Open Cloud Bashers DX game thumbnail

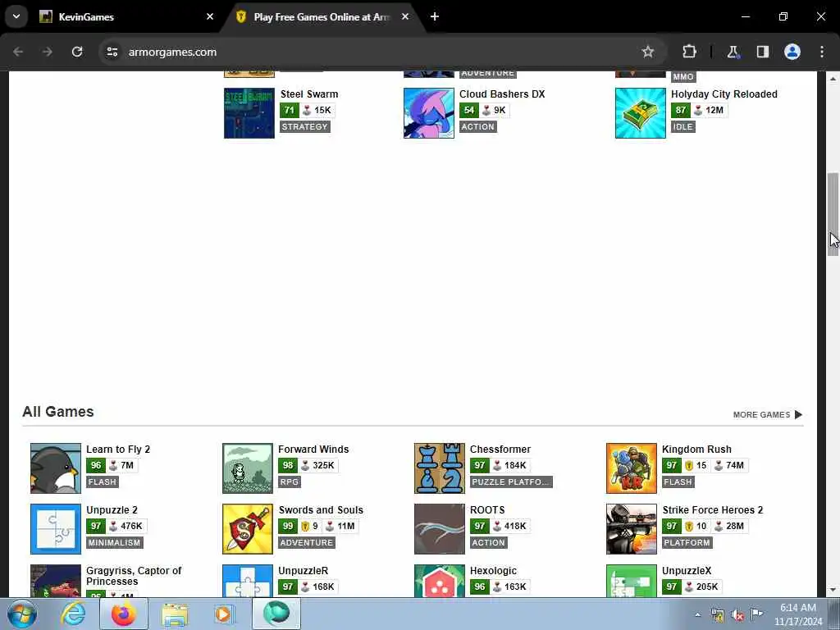pos(428,113)
